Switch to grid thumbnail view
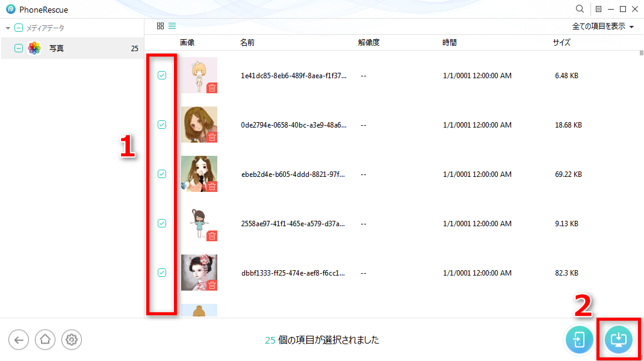The width and height of the screenshot is (644, 361). [x=160, y=26]
